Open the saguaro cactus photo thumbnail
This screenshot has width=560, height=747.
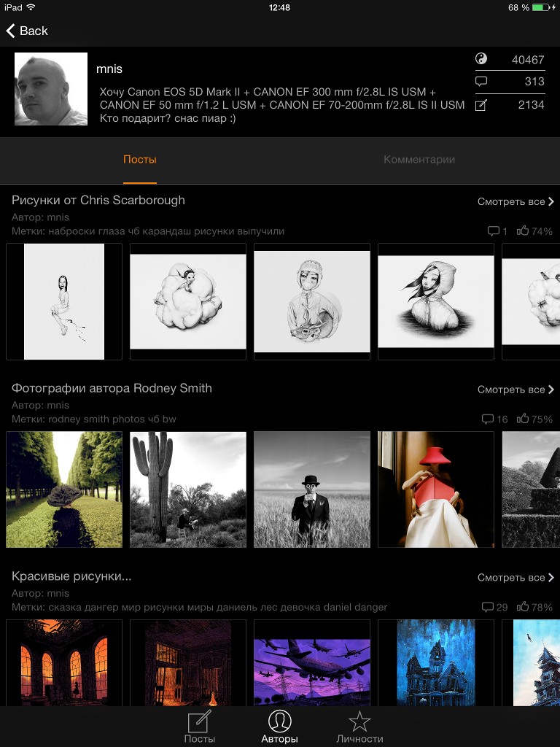(188, 489)
